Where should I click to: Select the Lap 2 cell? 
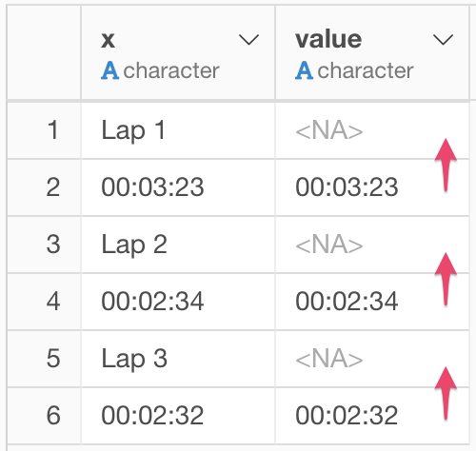(x=178, y=245)
